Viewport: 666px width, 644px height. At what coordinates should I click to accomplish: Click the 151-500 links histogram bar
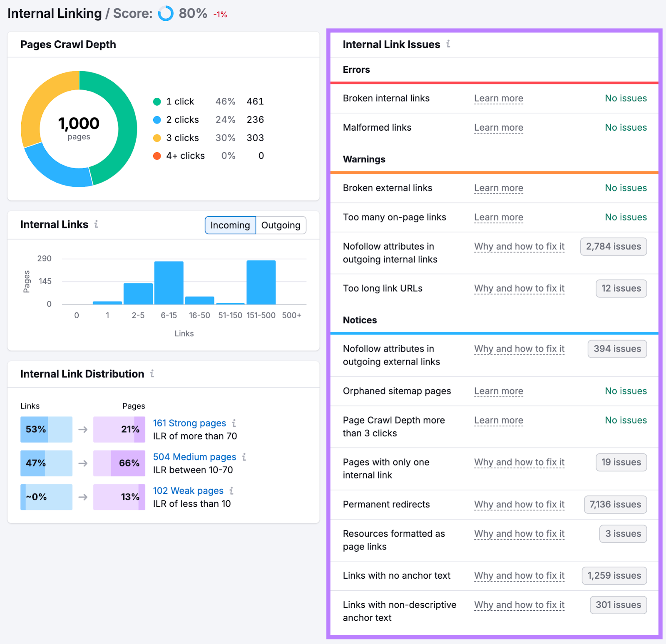pyautogui.click(x=261, y=282)
